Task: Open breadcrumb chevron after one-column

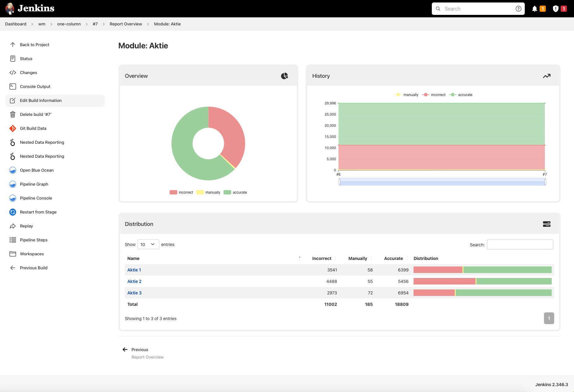Action: (87, 24)
